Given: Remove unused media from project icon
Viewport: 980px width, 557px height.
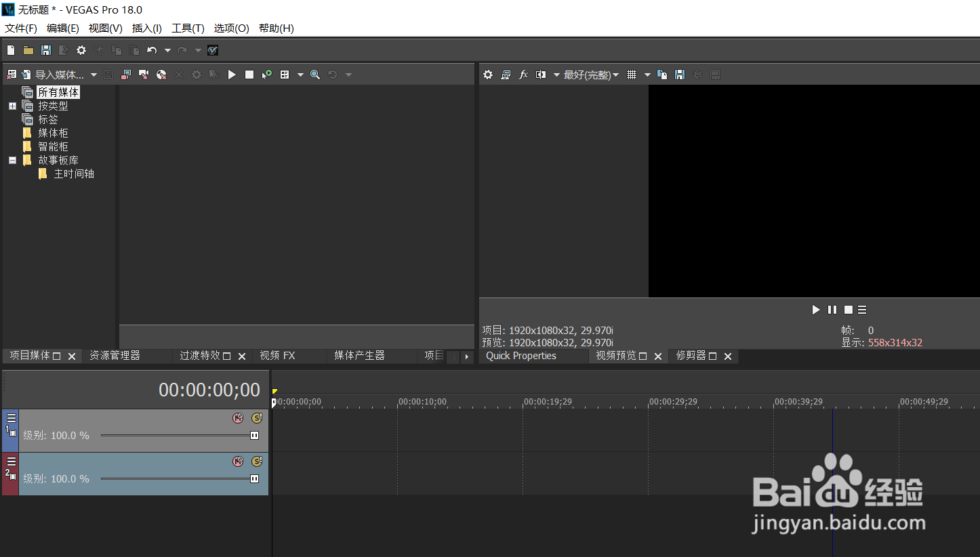Looking at the screenshot, I should [12, 75].
